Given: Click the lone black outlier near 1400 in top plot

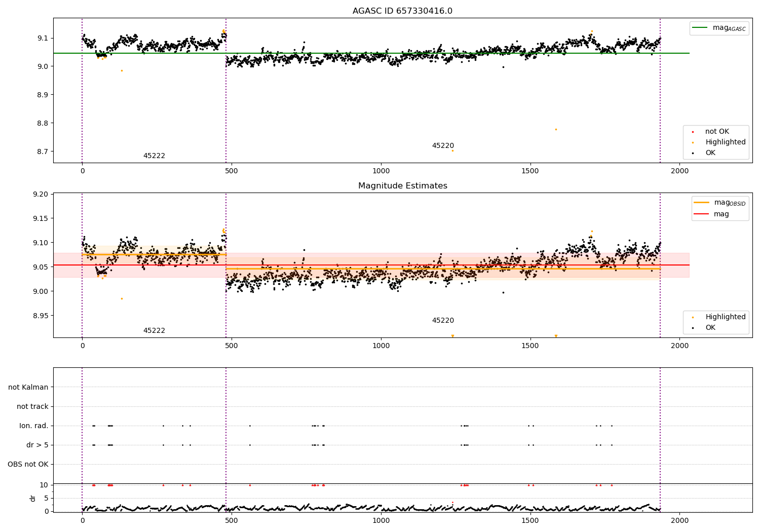Looking at the screenshot, I should click(503, 67).
